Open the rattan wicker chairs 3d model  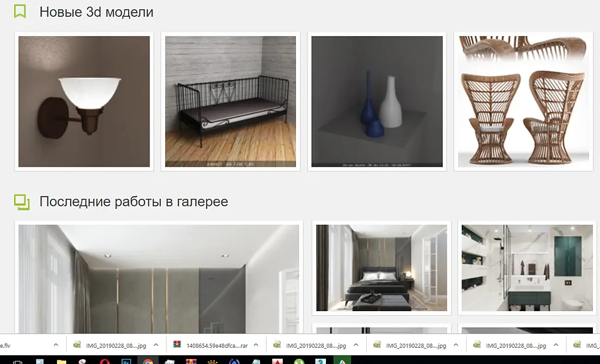[x=523, y=102]
